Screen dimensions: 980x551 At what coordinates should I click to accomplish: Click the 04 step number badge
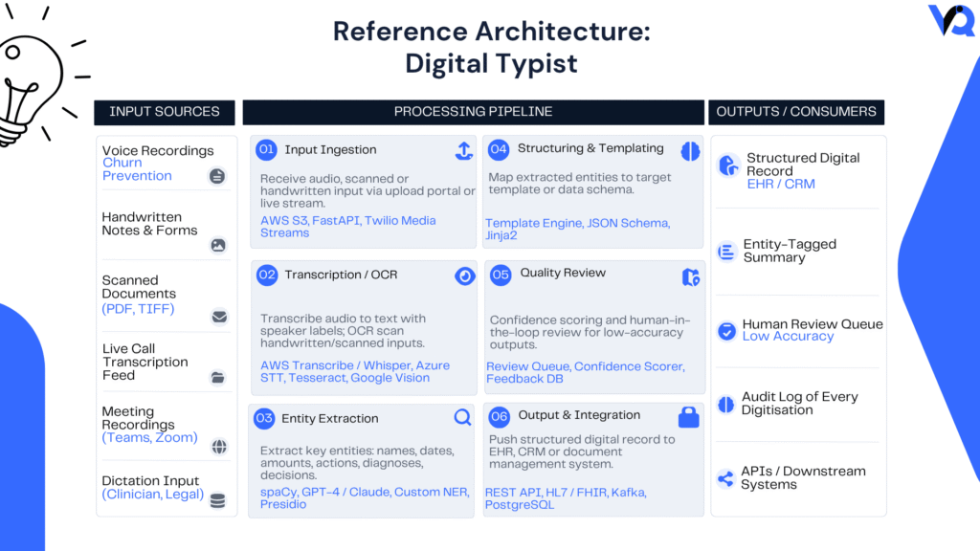point(499,149)
